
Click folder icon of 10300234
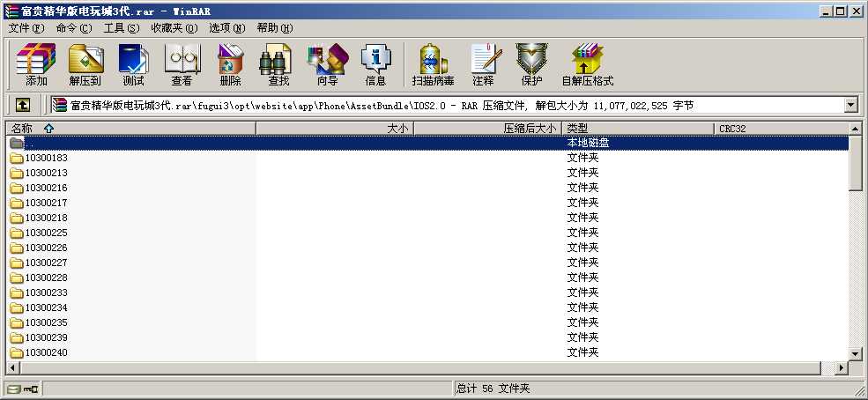pos(17,307)
